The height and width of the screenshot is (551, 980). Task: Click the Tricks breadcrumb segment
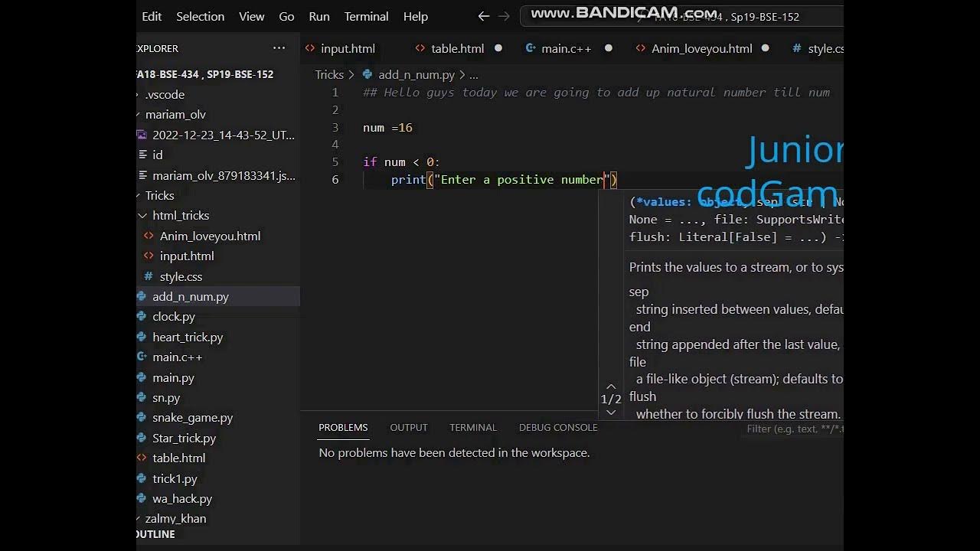[x=329, y=74]
